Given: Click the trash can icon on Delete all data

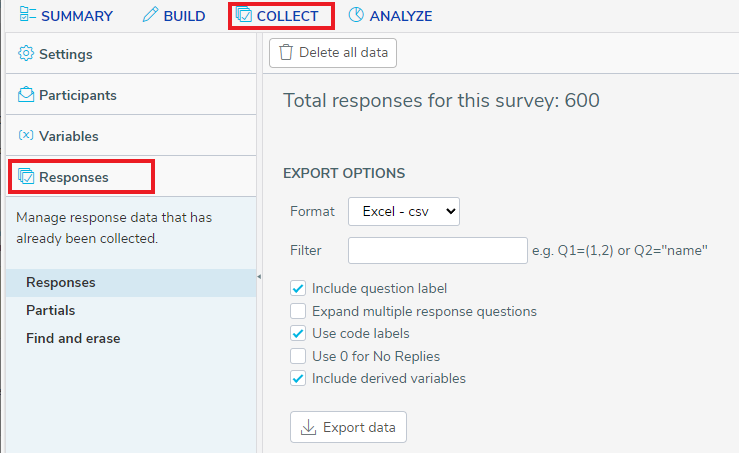Looking at the screenshot, I should pyautogui.click(x=286, y=52).
